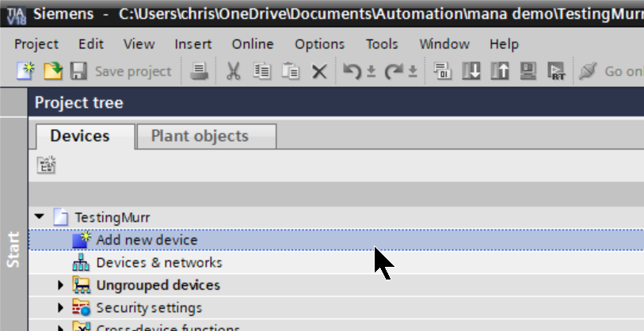Select Devices & networks in tree

click(x=159, y=262)
